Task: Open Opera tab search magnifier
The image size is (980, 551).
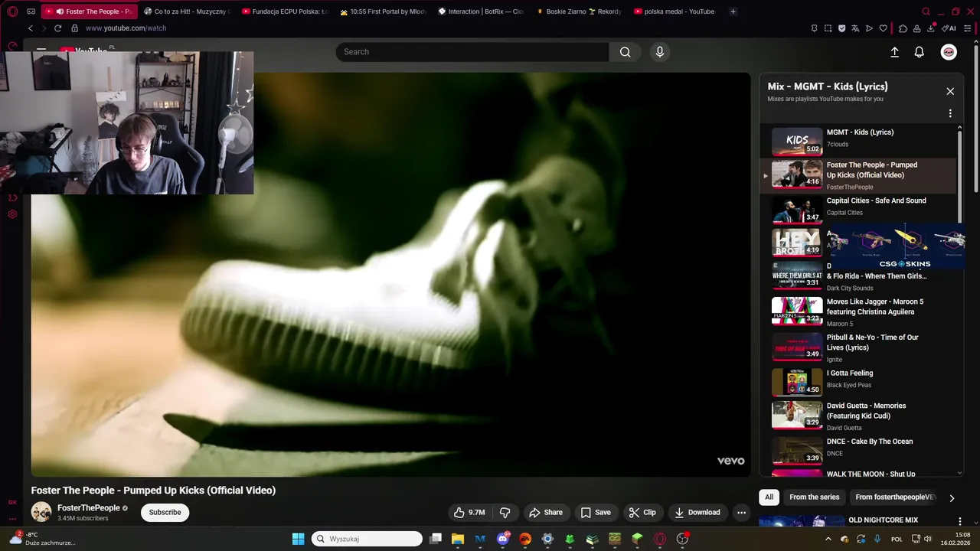Action: tap(926, 11)
